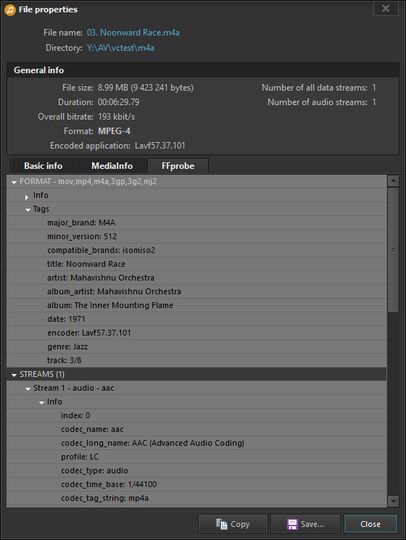
Task: Collapse the FORMAT section
Action: click(x=14, y=182)
